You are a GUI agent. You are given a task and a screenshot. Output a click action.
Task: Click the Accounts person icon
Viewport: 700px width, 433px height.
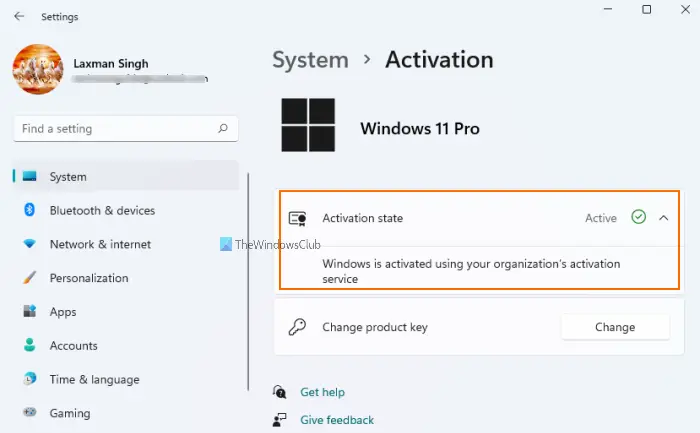click(x=29, y=345)
